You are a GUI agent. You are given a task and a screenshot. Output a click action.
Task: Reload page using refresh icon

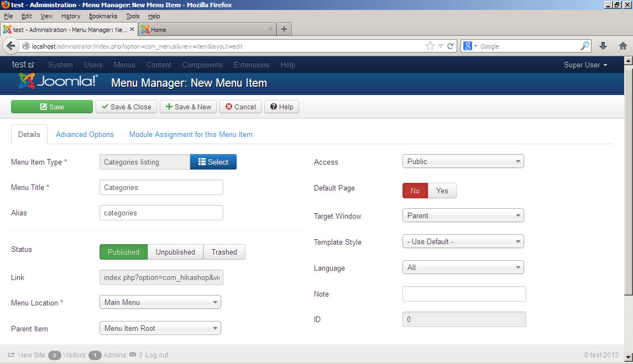[450, 46]
